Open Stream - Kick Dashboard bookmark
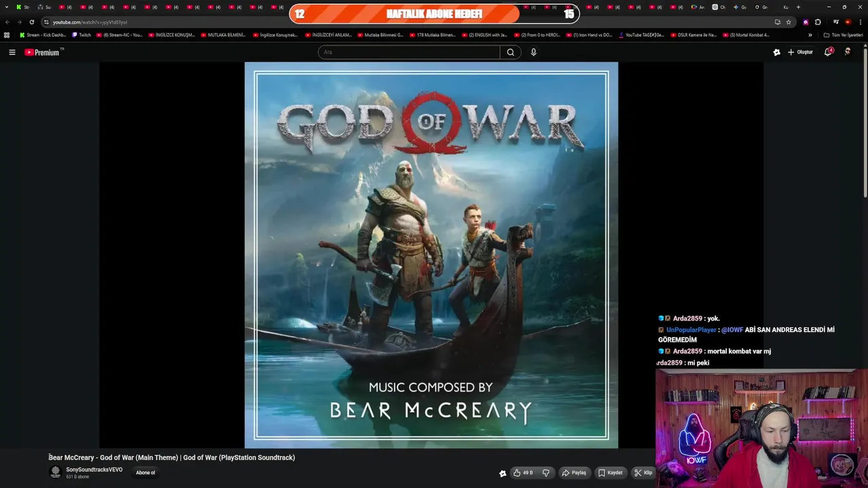Screen dimensions: 868x488 pyautogui.click(x=43, y=35)
